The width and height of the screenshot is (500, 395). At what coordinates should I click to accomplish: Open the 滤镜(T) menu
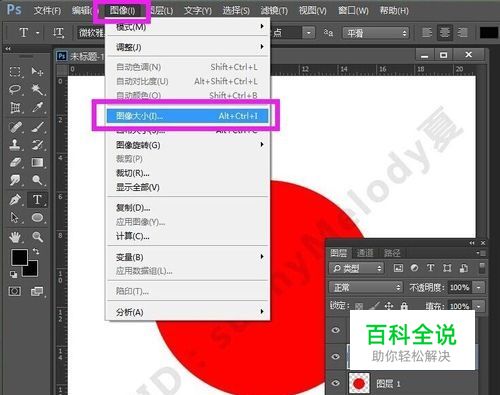tap(274, 11)
